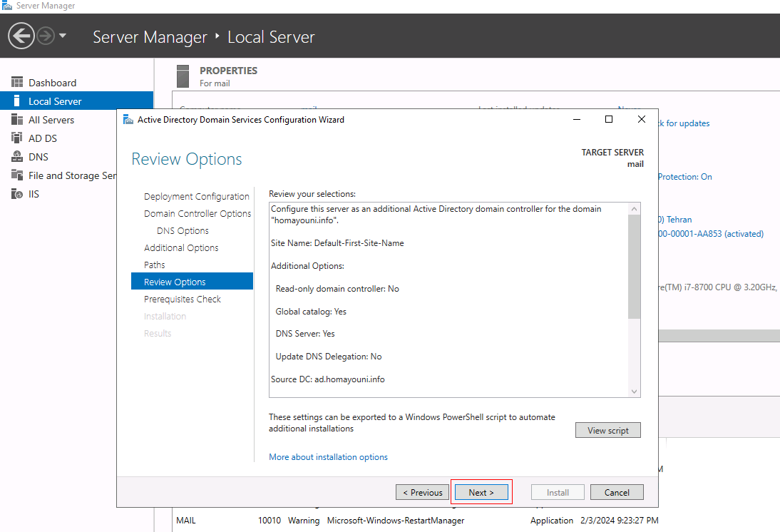Go to Deployment Configuration wizard step
The image size is (780, 532).
[x=197, y=197]
